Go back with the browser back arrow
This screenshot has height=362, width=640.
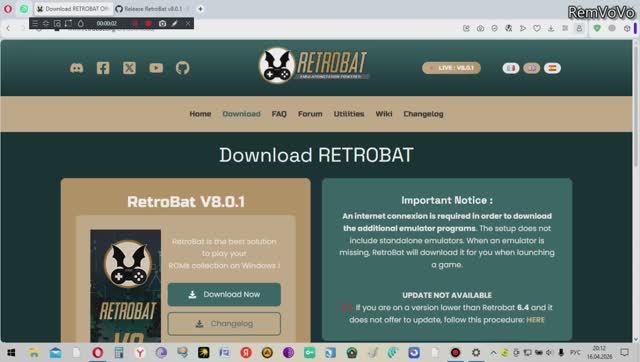[x=8, y=28]
